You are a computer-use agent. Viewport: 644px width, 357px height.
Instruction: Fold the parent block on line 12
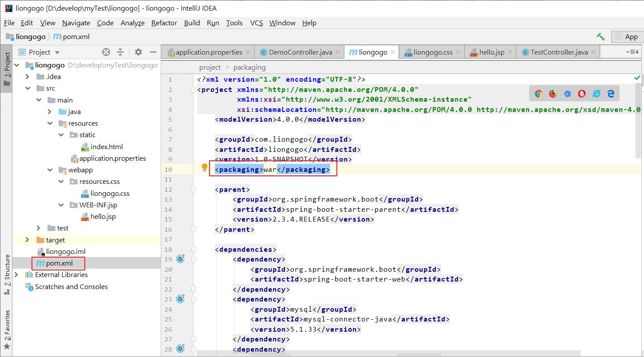[193, 190]
